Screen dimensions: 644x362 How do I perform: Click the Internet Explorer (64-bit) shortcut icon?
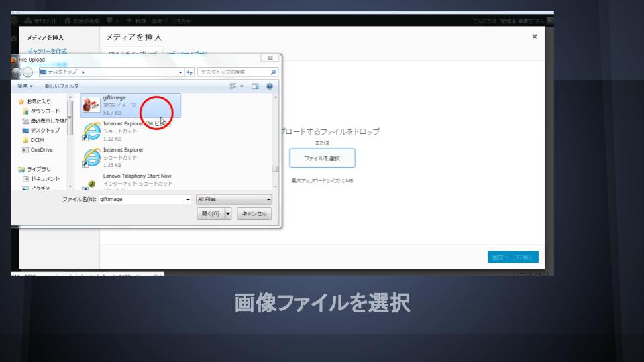click(91, 131)
